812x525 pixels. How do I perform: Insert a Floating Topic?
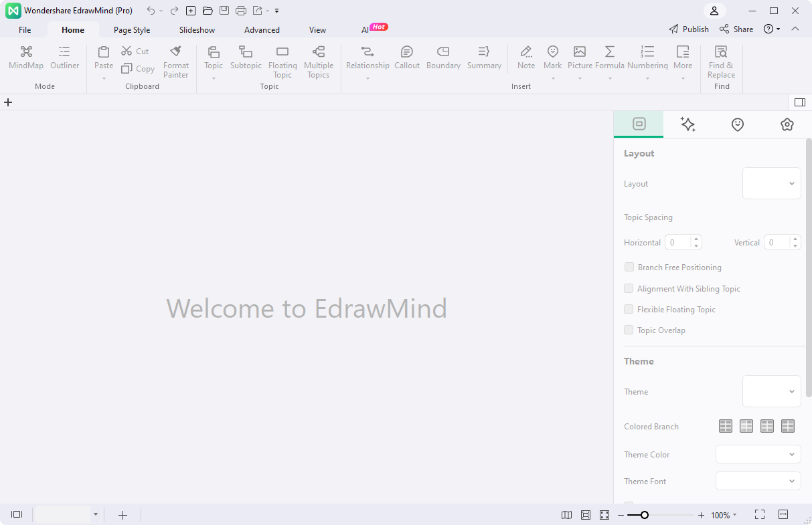pos(282,60)
